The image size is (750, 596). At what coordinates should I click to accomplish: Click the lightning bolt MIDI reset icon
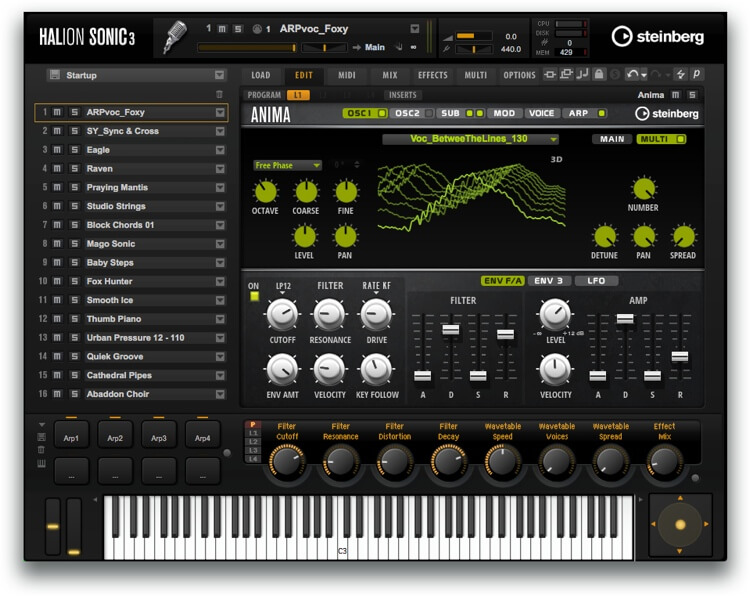click(680, 74)
